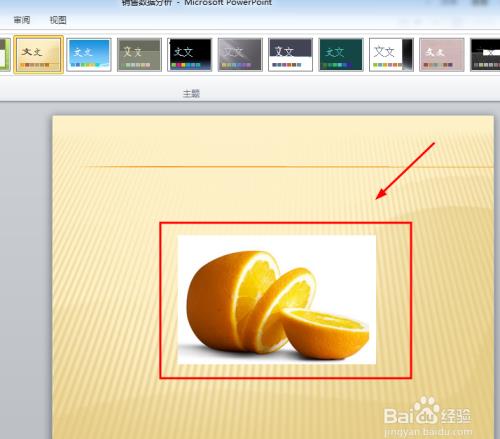Open the 视图 (View) ribbon tab

(58, 20)
